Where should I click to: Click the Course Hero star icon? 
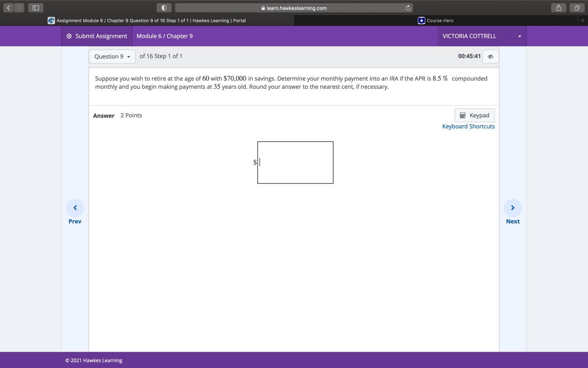point(421,20)
